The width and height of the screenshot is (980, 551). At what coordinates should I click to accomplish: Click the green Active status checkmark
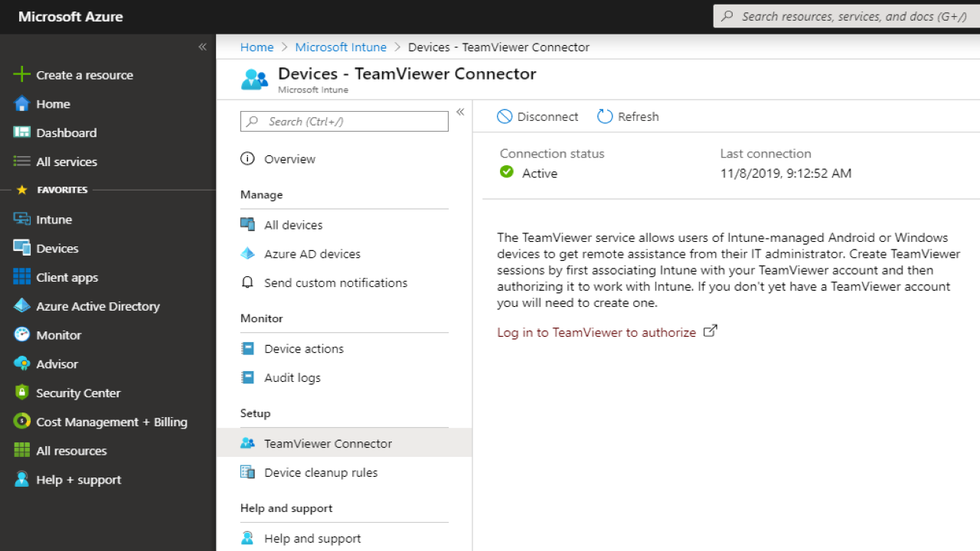point(507,172)
